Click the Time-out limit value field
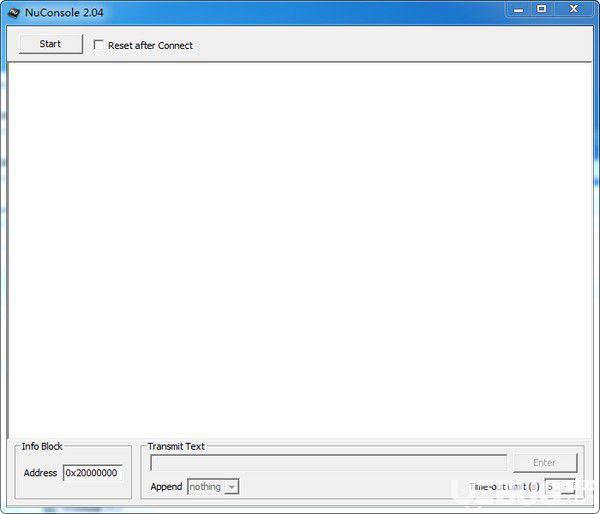 coord(553,487)
